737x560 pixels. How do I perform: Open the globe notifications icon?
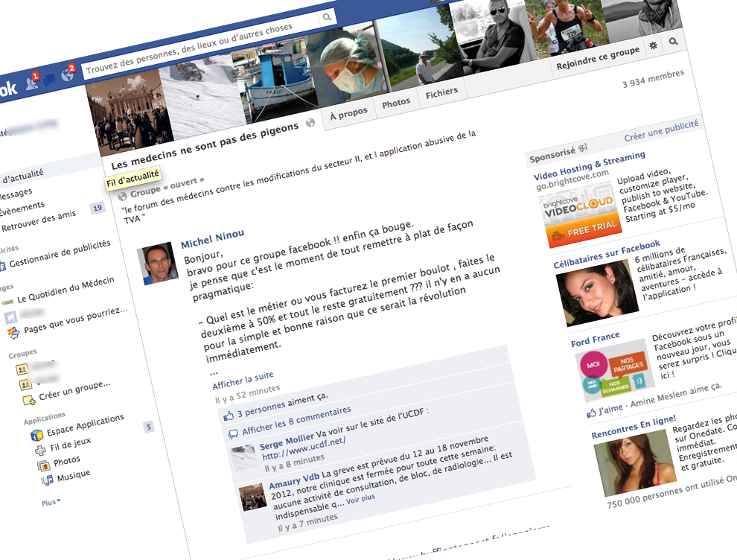67,75
